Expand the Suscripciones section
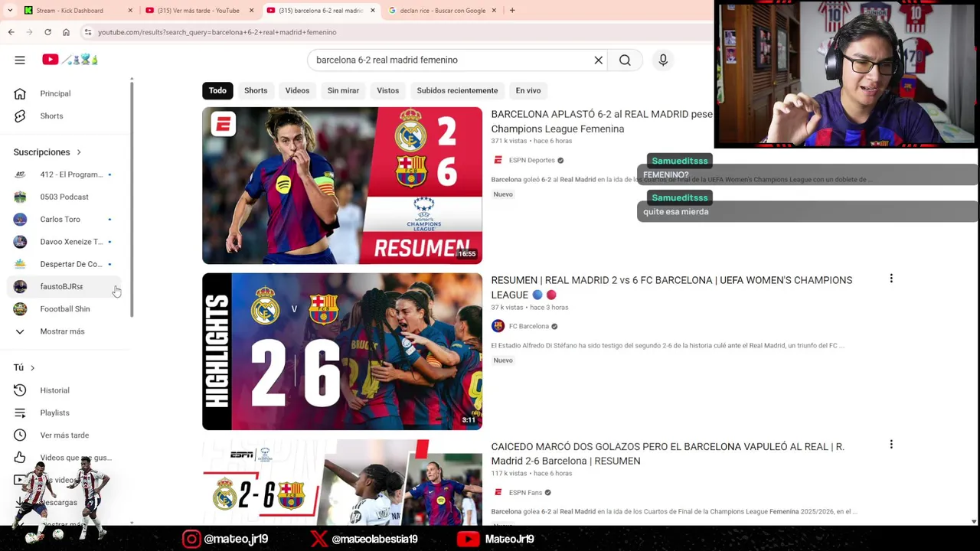Image resolution: width=980 pixels, height=551 pixels. (x=47, y=152)
